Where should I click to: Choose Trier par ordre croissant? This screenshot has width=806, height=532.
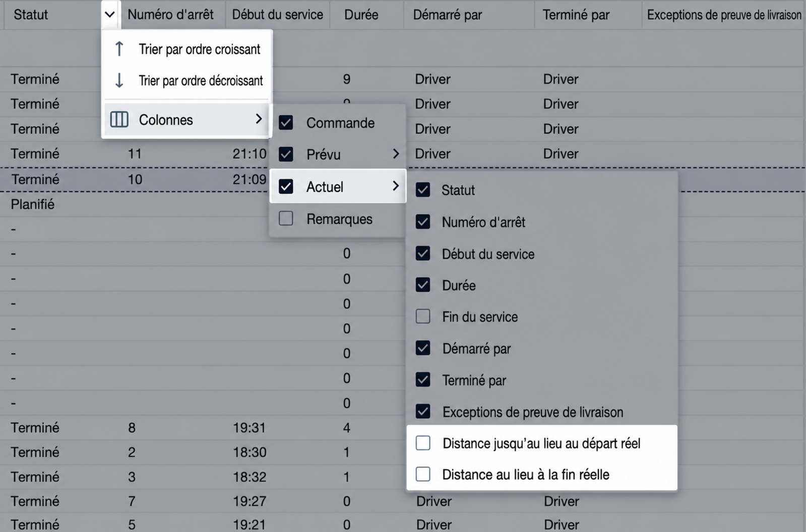tap(187, 49)
